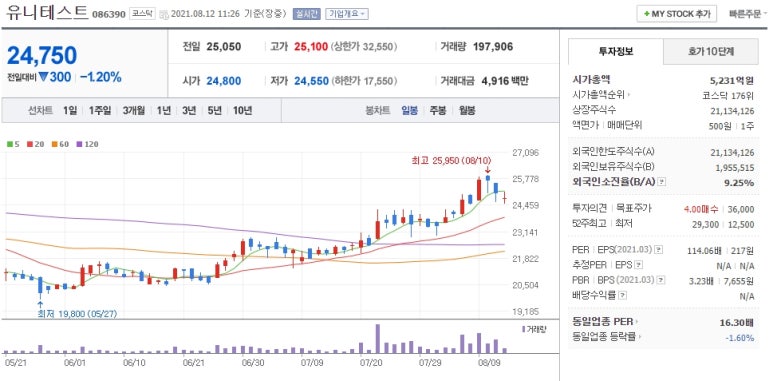Switch candle chart to 일봉
Screen dimensions: 773x381
(410, 110)
